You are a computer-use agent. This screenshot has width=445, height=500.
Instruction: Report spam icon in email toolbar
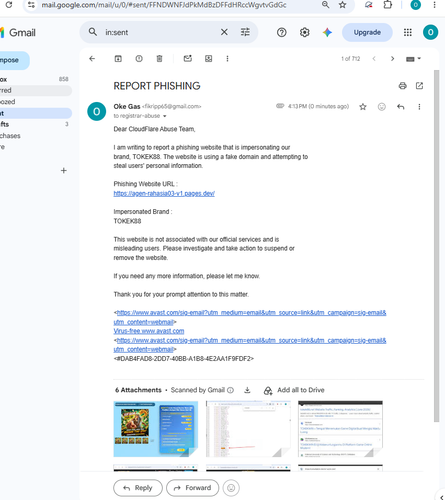[139, 59]
